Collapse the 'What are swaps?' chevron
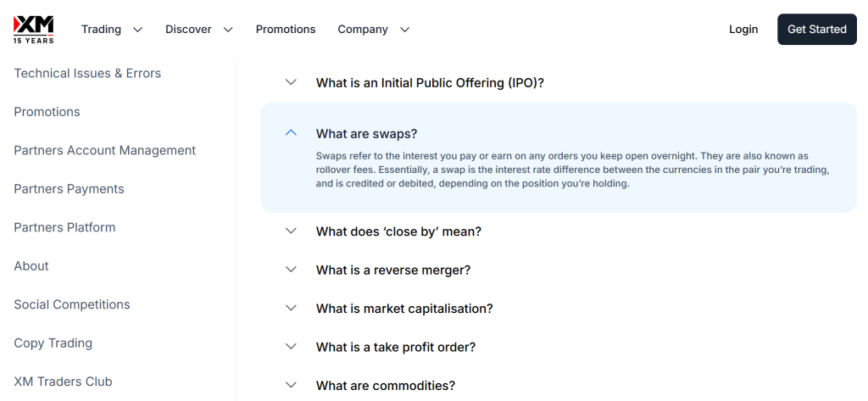Image resolution: width=868 pixels, height=401 pixels. click(292, 133)
